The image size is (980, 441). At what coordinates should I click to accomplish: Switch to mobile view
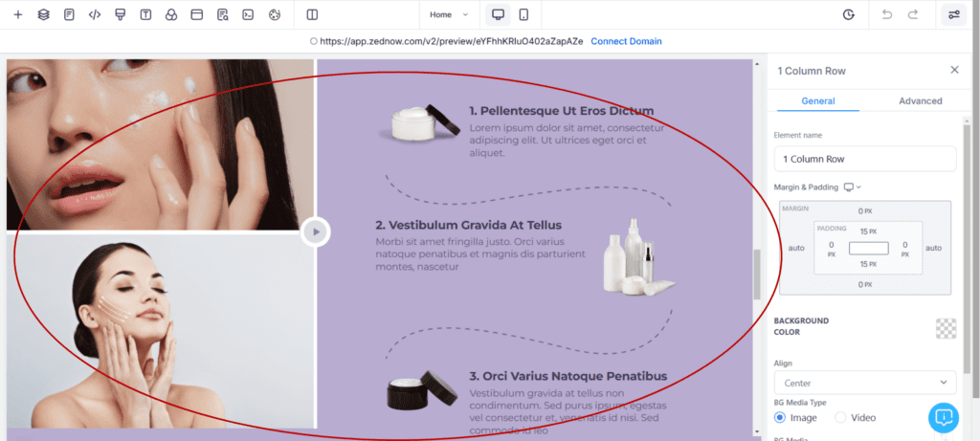tap(523, 15)
